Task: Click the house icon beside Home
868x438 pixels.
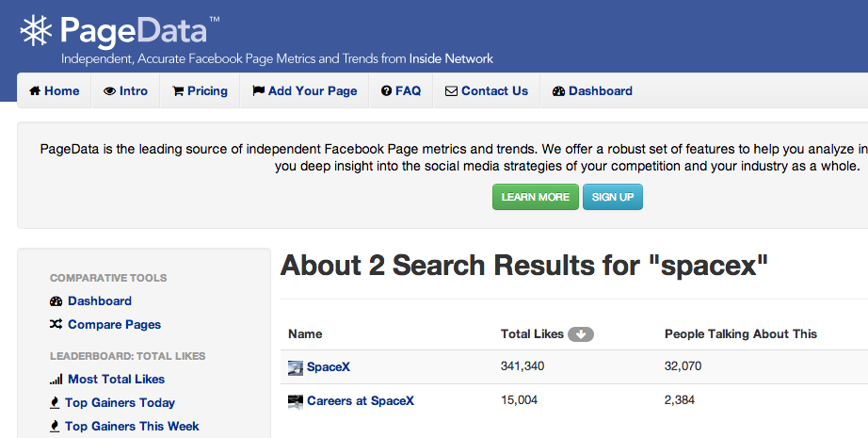Action: click(x=35, y=90)
